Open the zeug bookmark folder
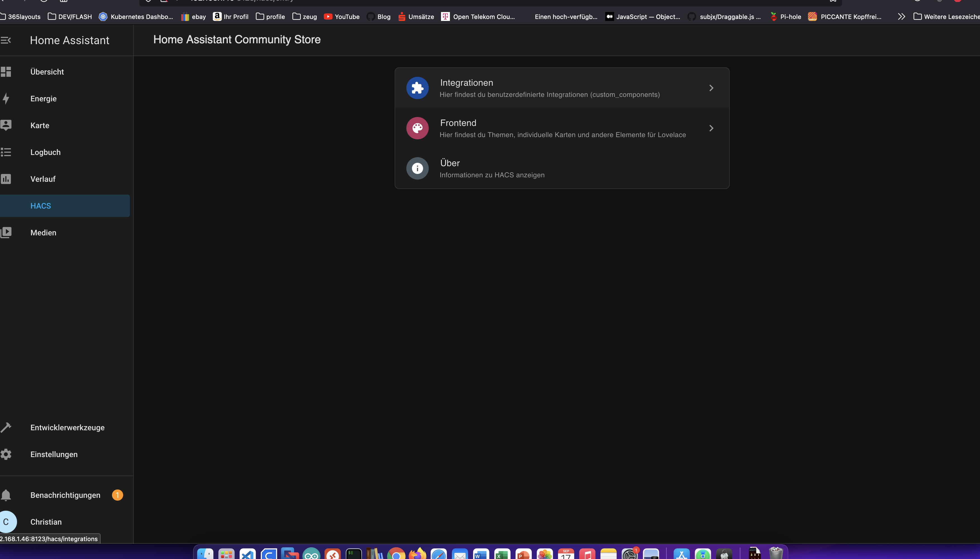The height and width of the screenshot is (559, 980). (304, 16)
